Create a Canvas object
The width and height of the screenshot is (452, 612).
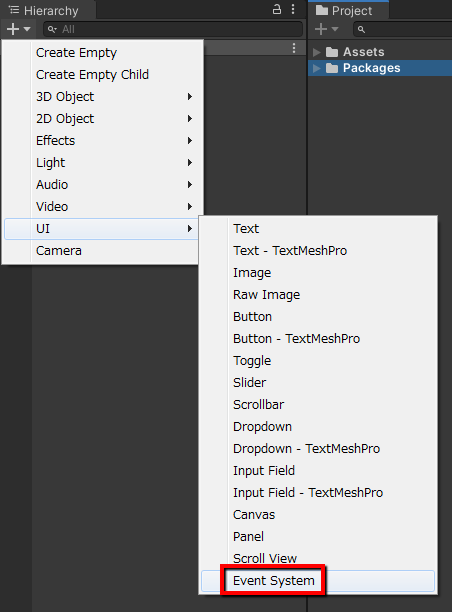318,514
